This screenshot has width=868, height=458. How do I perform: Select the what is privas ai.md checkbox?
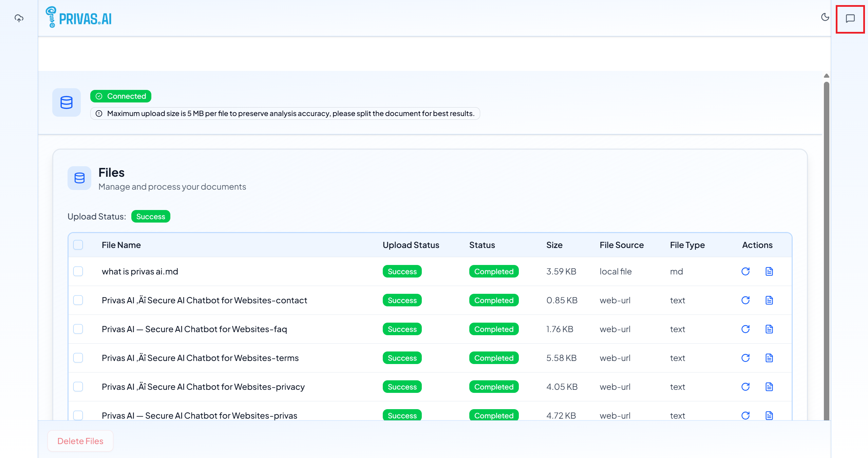[78, 271]
